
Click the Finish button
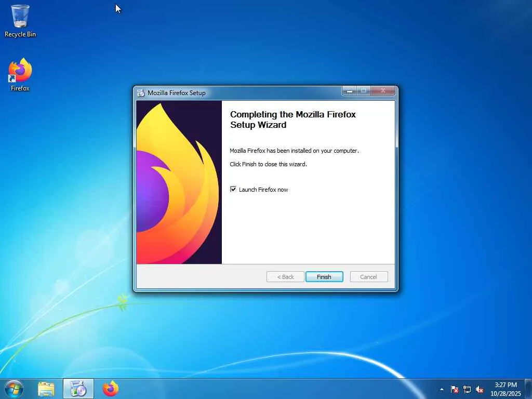coord(324,277)
